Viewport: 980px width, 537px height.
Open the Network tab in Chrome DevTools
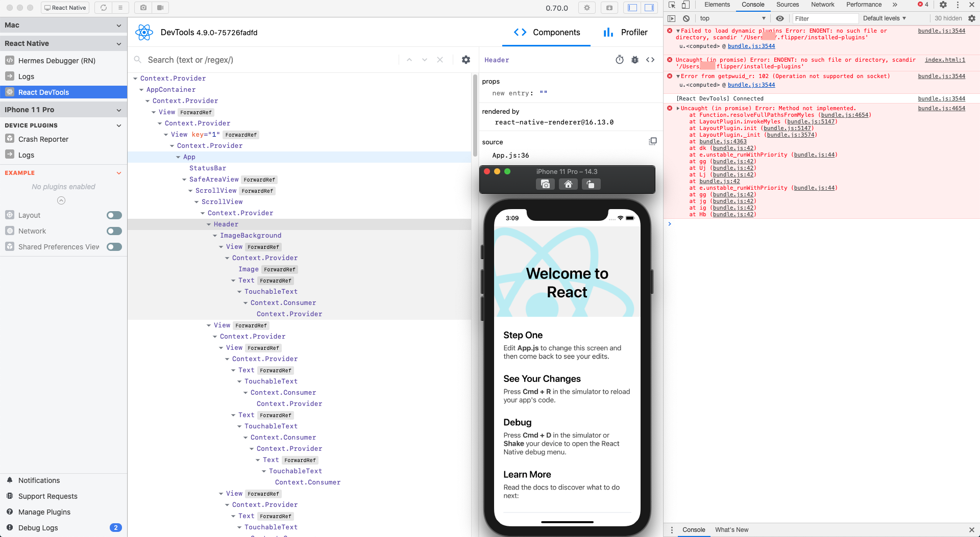[x=823, y=5]
